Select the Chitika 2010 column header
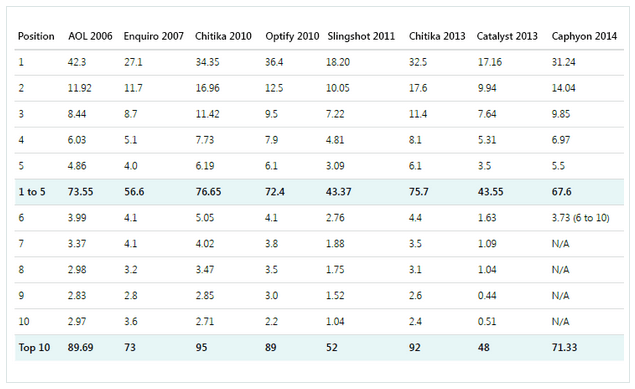This screenshot has height=389, width=635. [223, 36]
